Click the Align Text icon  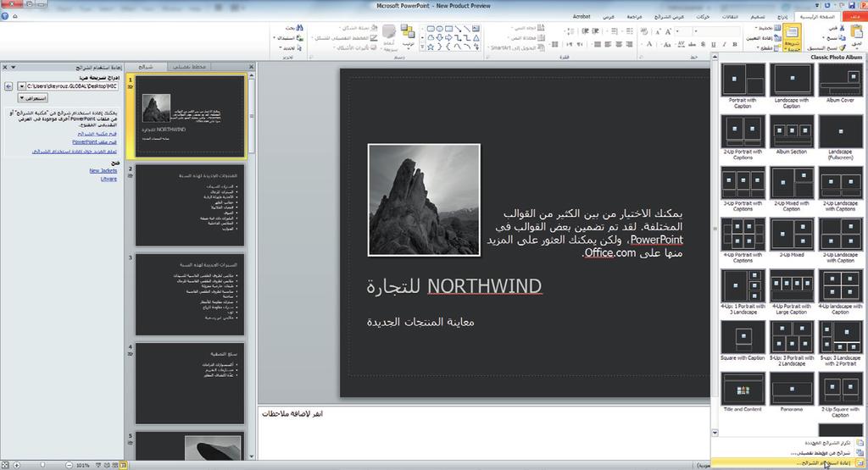540,38
